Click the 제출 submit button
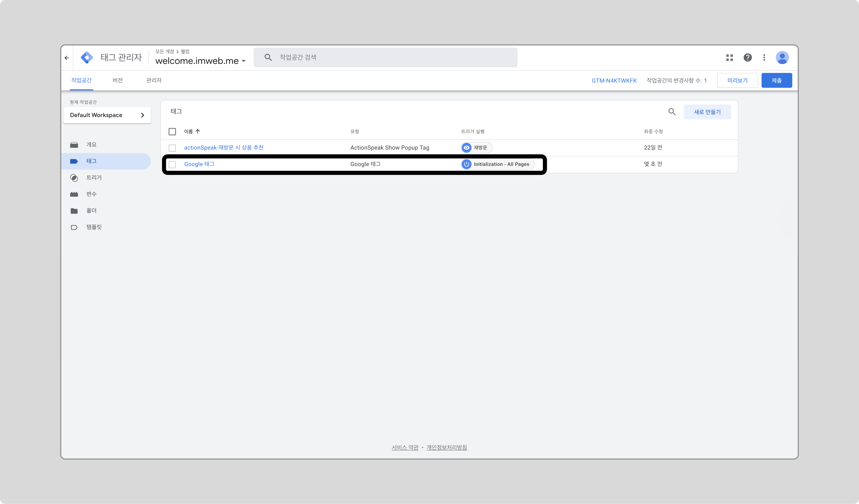 (x=777, y=80)
